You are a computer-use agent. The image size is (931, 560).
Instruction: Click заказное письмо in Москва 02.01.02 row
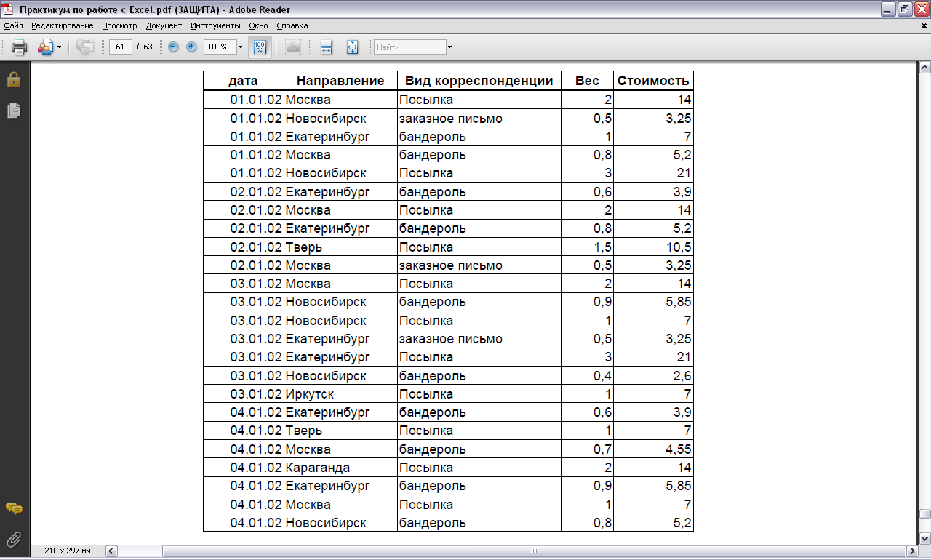pyautogui.click(x=479, y=265)
